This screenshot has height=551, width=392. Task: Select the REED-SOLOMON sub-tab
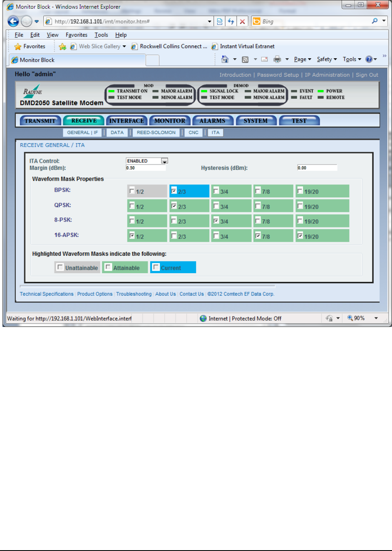coord(156,132)
